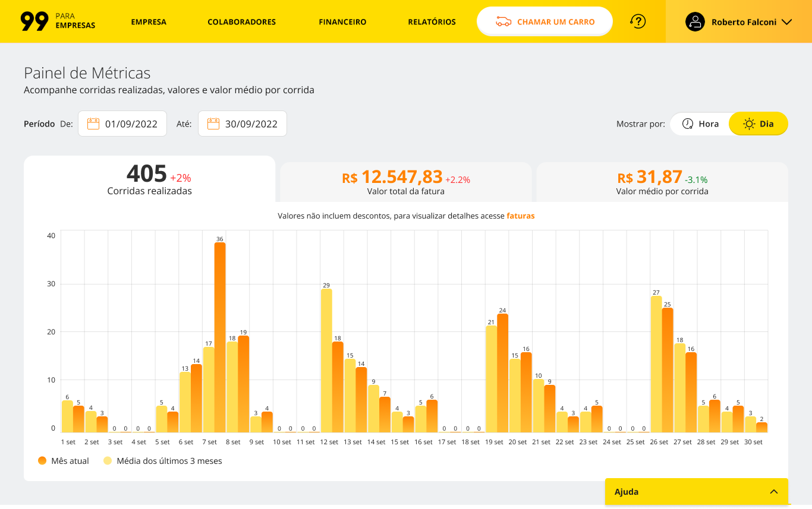The width and height of the screenshot is (812, 509).
Task: Click the Chamar um Carro button
Action: [x=545, y=21]
